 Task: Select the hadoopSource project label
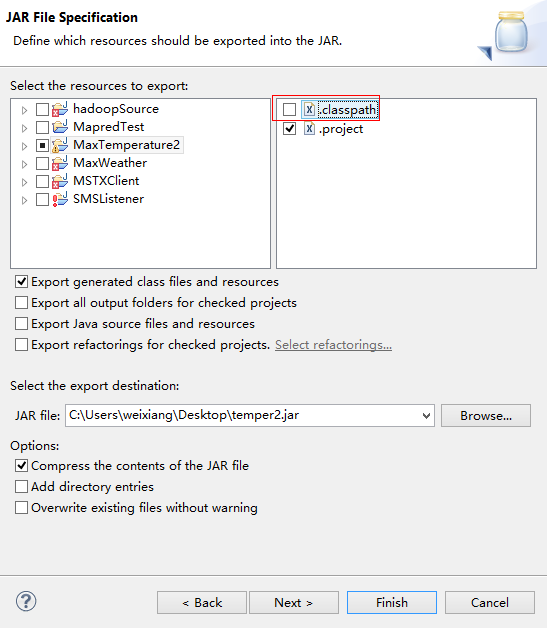coord(116,109)
